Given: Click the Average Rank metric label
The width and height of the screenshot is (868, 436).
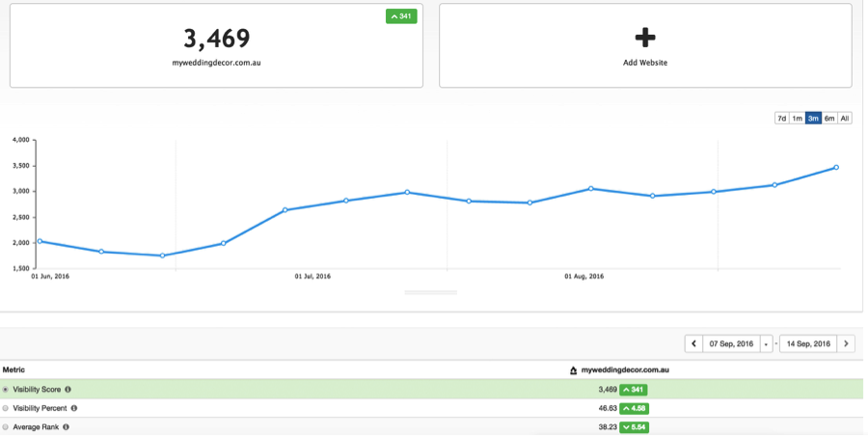Looking at the screenshot, I should (36, 427).
